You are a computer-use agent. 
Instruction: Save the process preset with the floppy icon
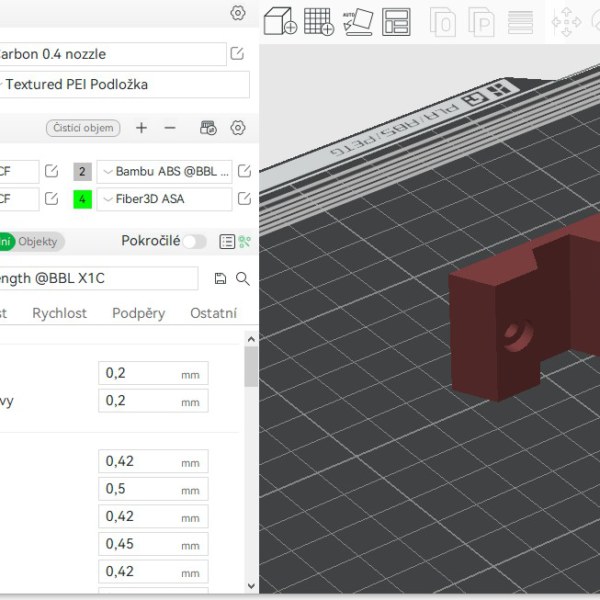(221, 279)
